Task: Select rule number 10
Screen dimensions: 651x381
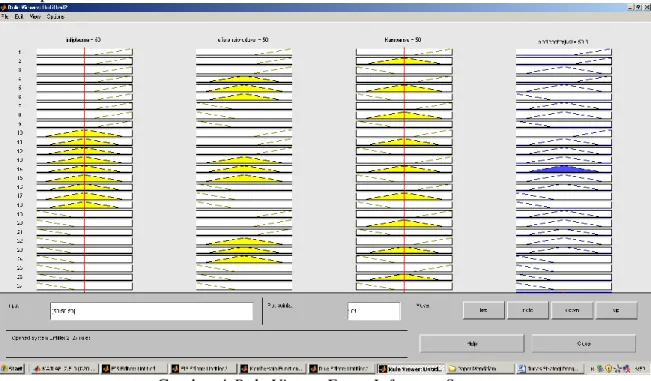Action: [20, 133]
